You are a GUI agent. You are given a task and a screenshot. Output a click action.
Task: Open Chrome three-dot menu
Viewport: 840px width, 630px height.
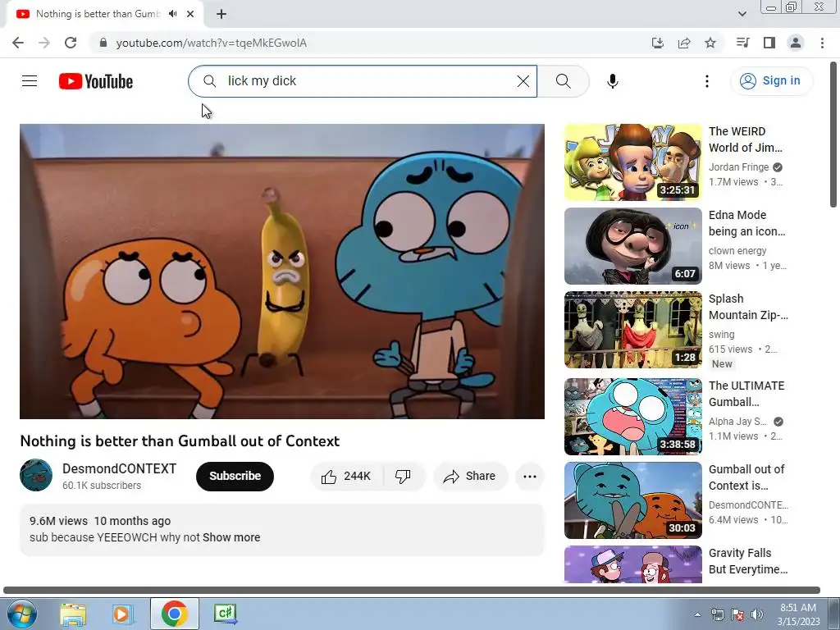(822, 43)
